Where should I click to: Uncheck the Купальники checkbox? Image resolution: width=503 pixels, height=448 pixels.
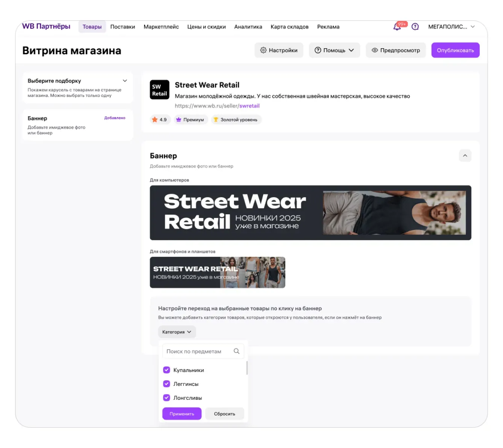[x=167, y=370]
